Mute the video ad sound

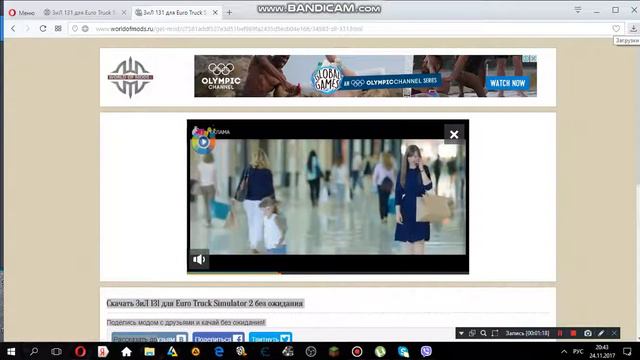[x=199, y=259]
